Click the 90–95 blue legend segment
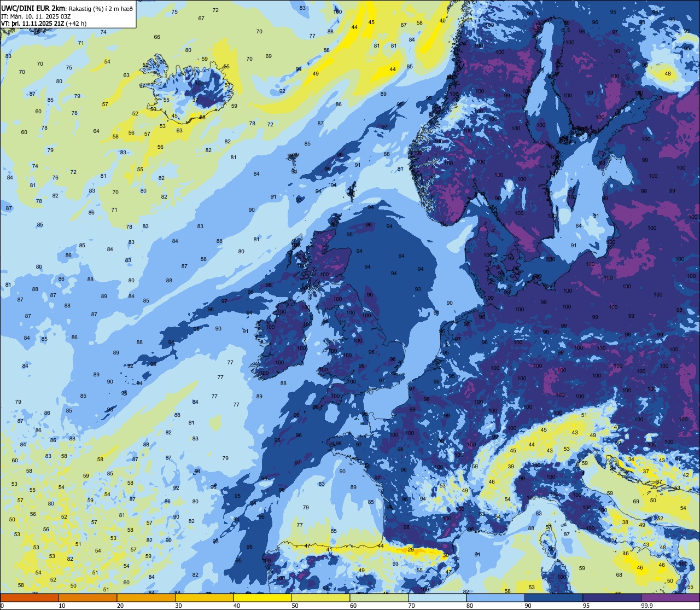The image size is (700, 610). [x=554, y=597]
